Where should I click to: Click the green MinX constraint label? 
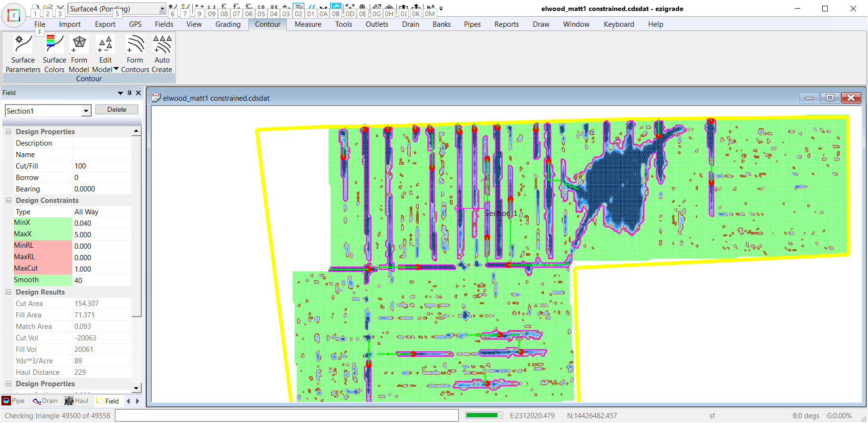[43, 223]
